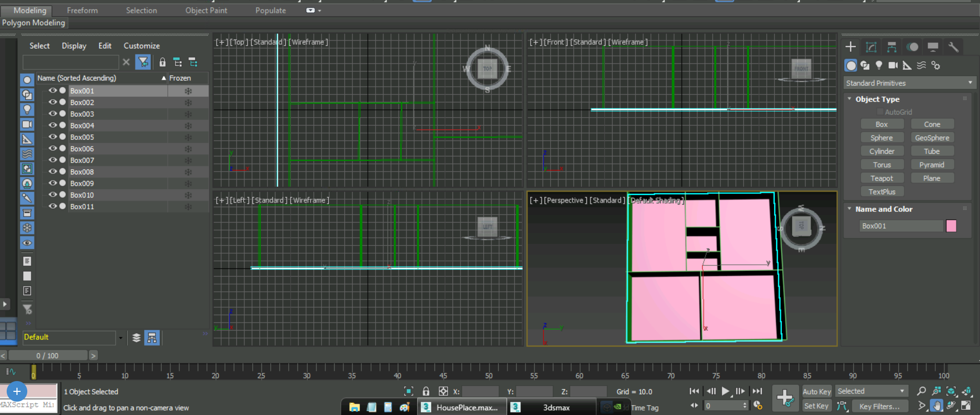The height and width of the screenshot is (415, 980).
Task: Select Helpers category in Create panel
Action: pos(907,65)
